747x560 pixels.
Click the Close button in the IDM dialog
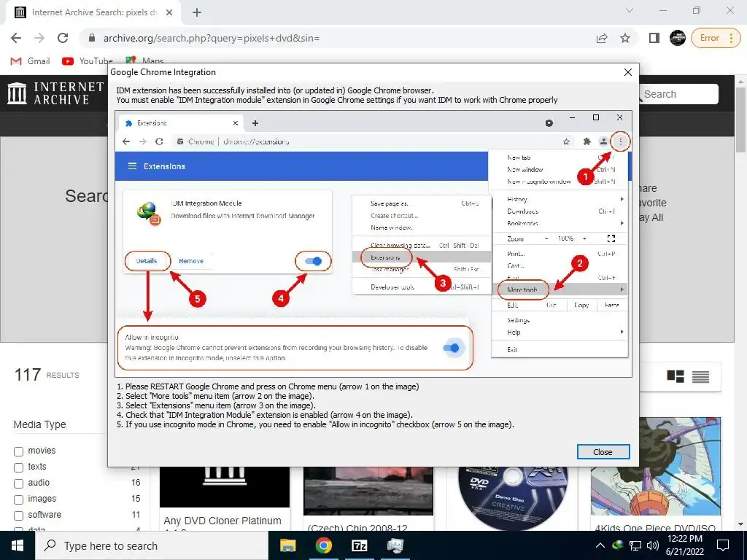(603, 452)
